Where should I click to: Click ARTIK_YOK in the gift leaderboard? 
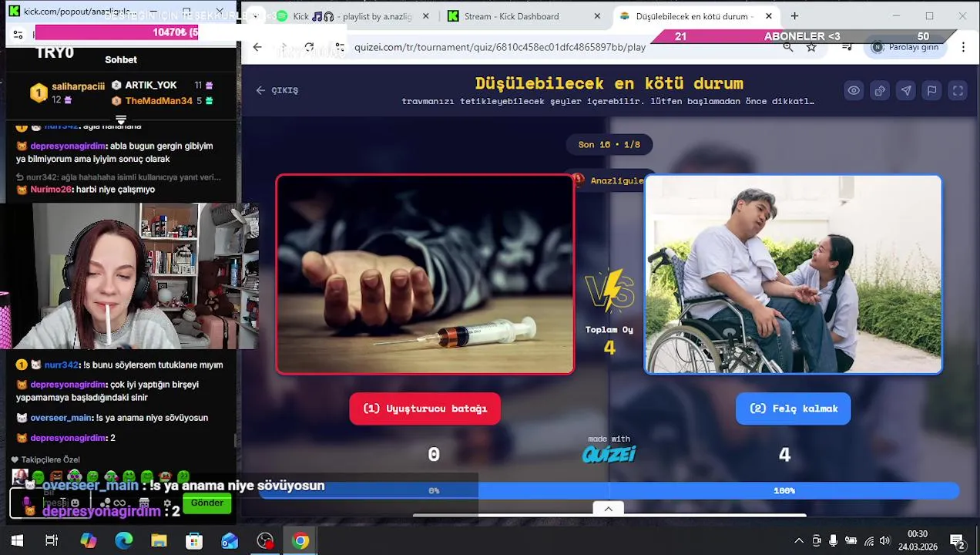(151, 85)
